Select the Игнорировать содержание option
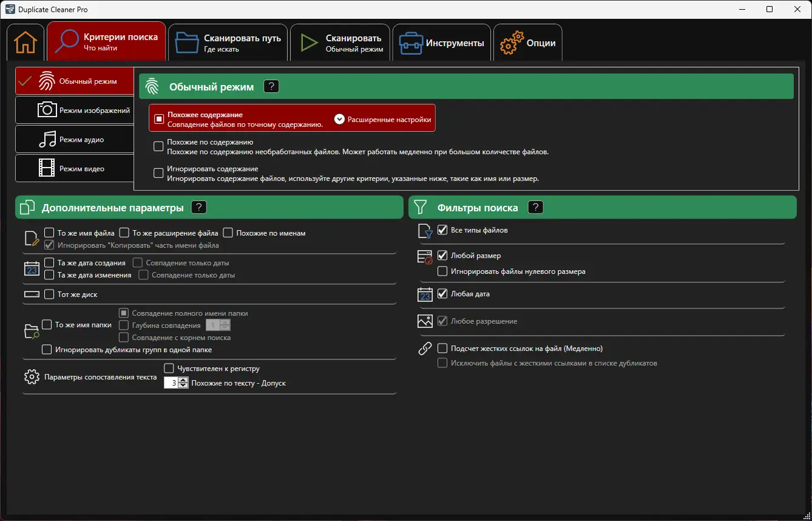The height and width of the screenshot is (521, 812). pyautogui.click(x=159, y=173)
